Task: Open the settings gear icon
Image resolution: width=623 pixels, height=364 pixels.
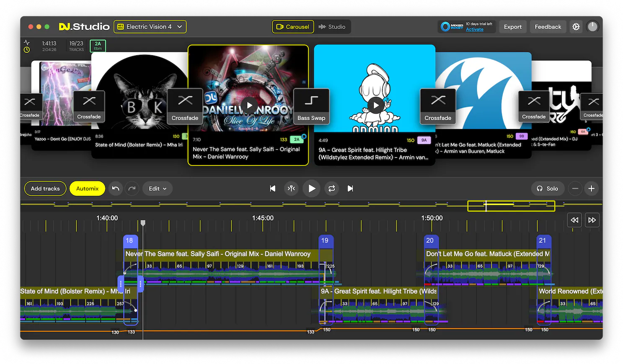Action: pyautogui.click(x=576, y=27)
